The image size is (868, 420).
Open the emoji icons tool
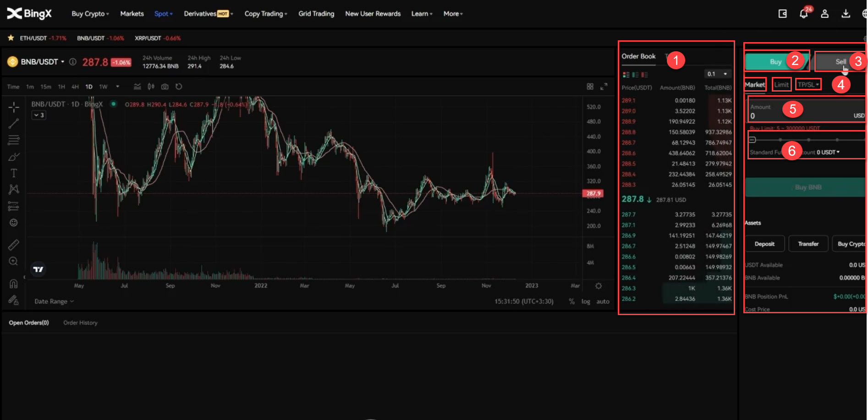14,223
